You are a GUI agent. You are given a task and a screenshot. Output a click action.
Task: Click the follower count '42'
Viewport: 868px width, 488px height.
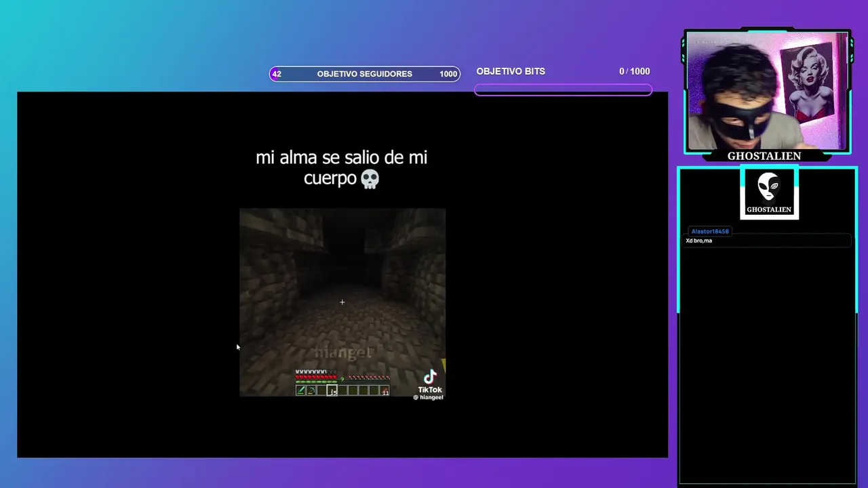tap(277, 74)
